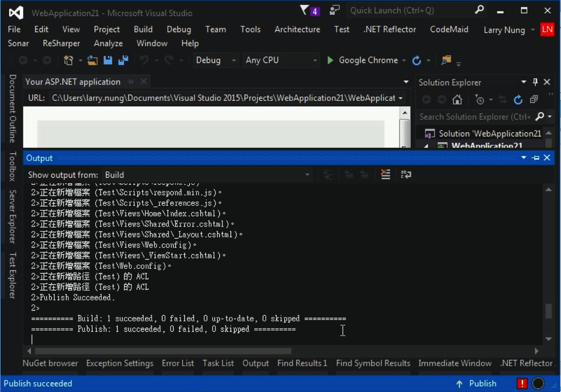Viewport: 561px width, 392px height.
Task: Pin the Your ASP.NET application tab
Action: click(x=131, y=82)
